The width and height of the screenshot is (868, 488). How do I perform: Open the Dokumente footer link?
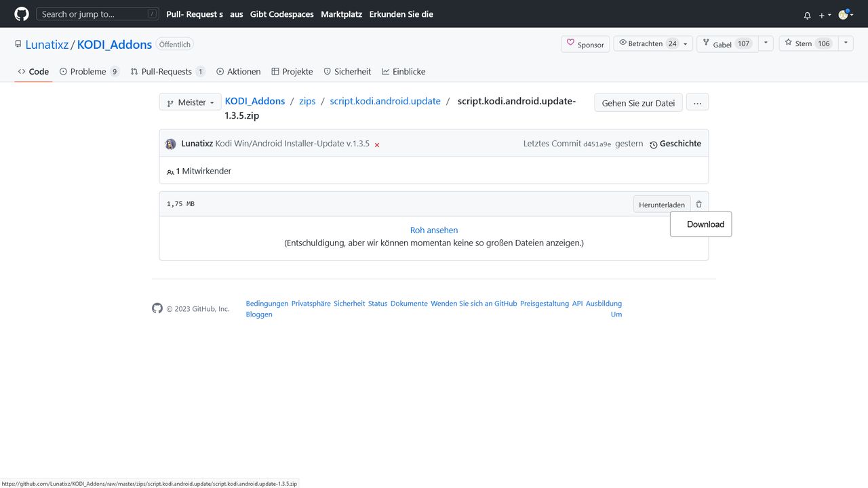point(409,304)
